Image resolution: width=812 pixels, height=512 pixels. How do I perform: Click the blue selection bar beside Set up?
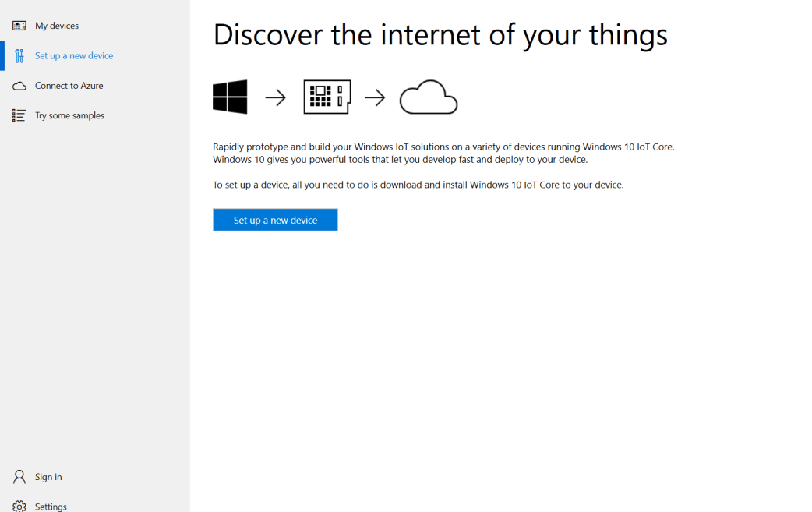tap(2, 55)
